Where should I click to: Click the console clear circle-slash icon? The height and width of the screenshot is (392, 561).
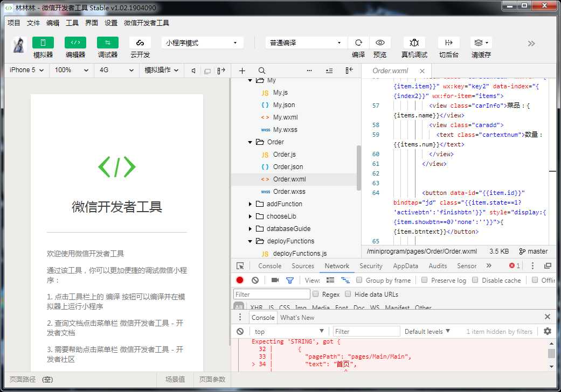[x=240, y=332]
